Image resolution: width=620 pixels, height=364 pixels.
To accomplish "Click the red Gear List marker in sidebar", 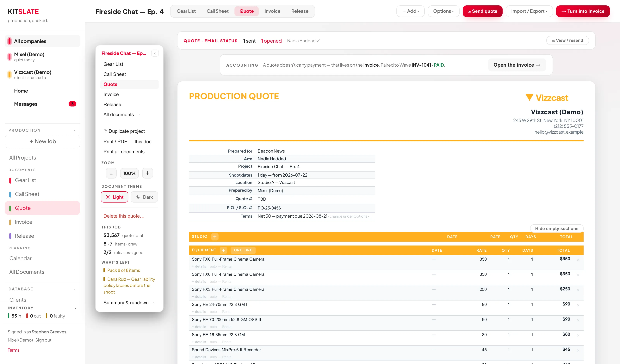I will click(10, 180).
